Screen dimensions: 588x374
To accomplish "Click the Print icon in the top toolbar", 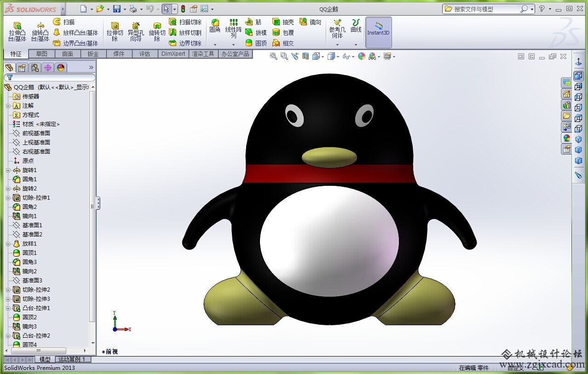I will pos(133,9).
